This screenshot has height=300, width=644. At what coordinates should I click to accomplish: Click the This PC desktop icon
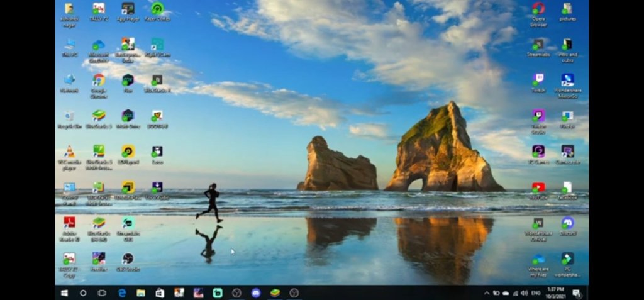click(x=69, y=45)
